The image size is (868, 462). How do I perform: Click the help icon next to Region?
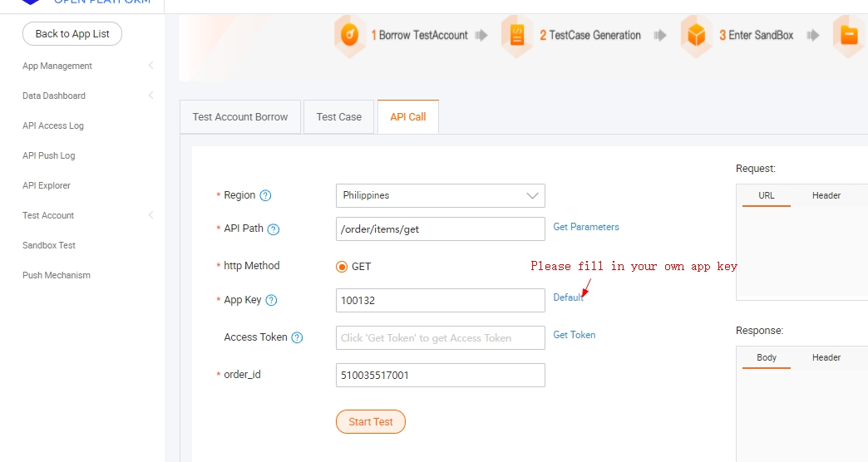coord(265,196)
